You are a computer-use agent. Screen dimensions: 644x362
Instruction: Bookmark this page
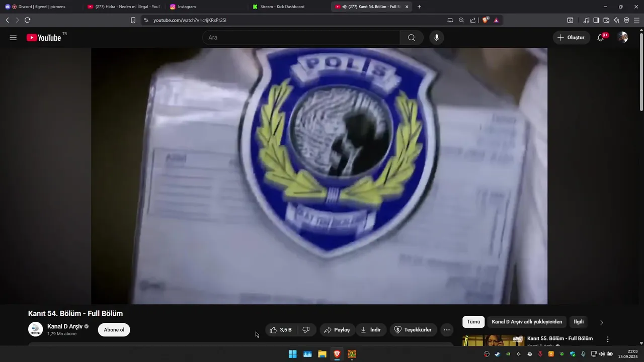point(133,20)
